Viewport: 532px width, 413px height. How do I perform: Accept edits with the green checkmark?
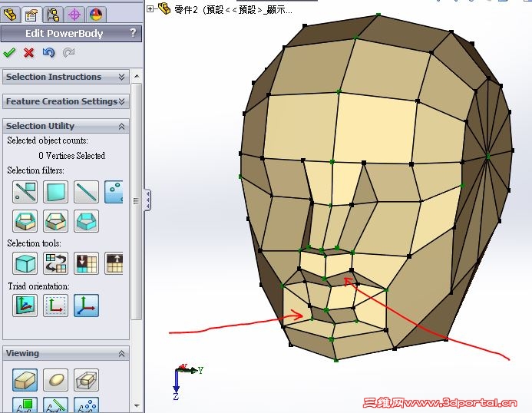click(x=9, y=53)
